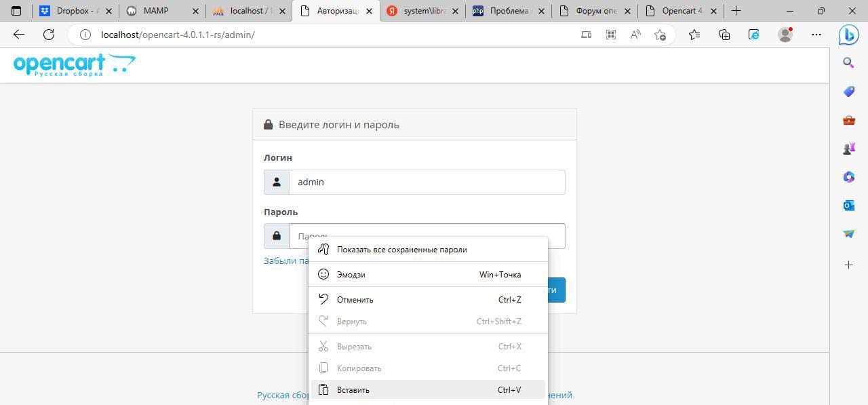Click the sidebar search magnifier icon
868x405 pixels.
[848, 63]
